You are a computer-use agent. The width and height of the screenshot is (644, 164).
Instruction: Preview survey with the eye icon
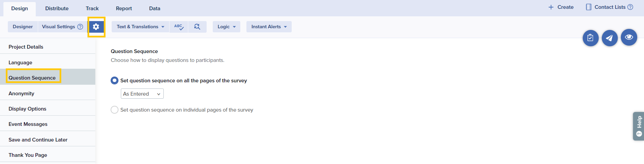pyautogui.click(x=629, y=37)
